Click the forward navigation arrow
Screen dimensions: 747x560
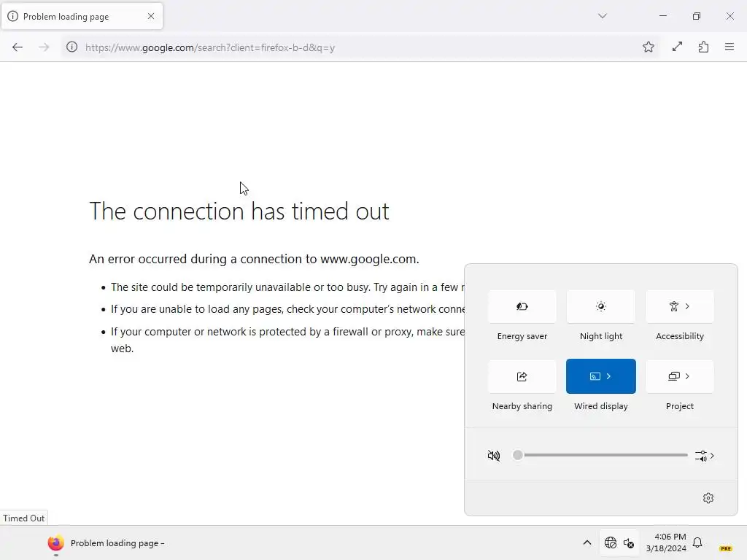point(44,47)
